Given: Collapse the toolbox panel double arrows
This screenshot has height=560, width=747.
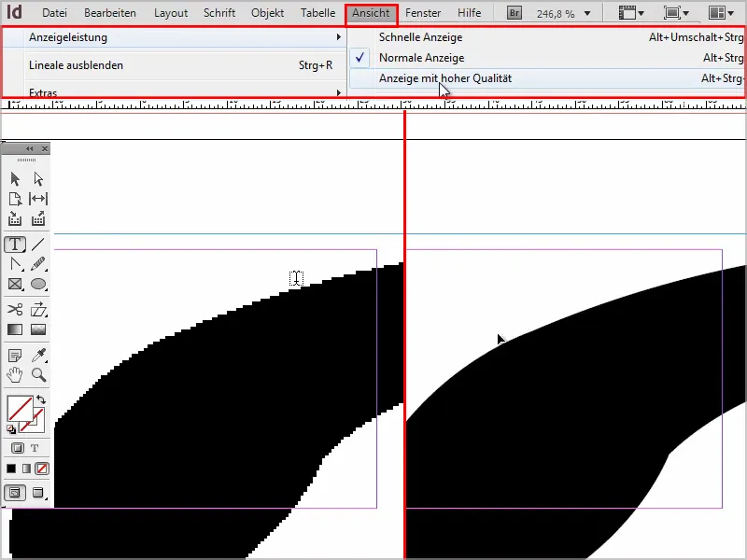Looking at the screenshot, I should (x=30, y=148).
